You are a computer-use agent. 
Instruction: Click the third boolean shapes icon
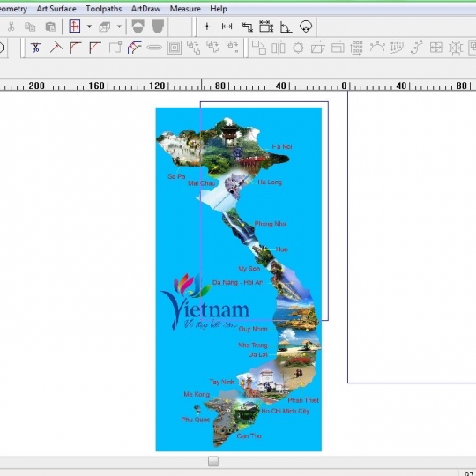point(232,47)
